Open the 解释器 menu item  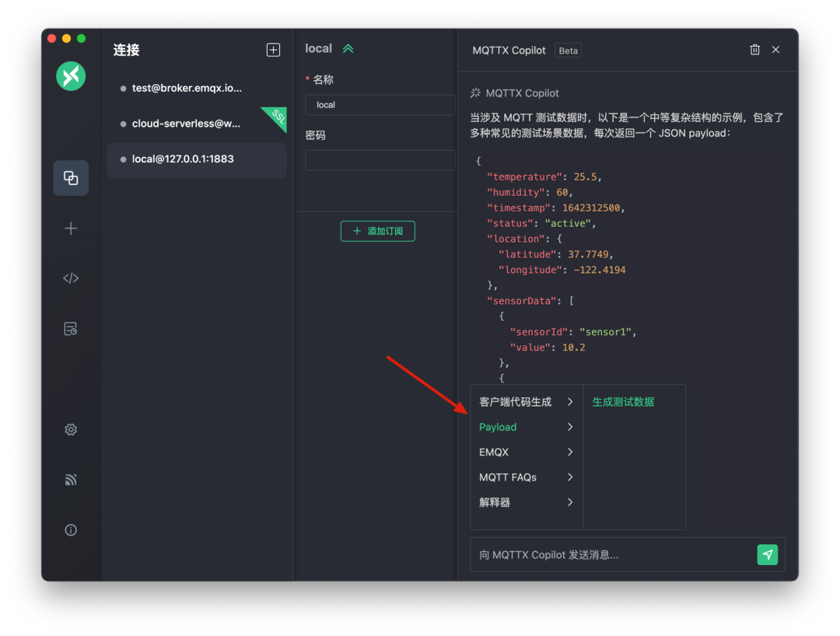pos(526,503)
